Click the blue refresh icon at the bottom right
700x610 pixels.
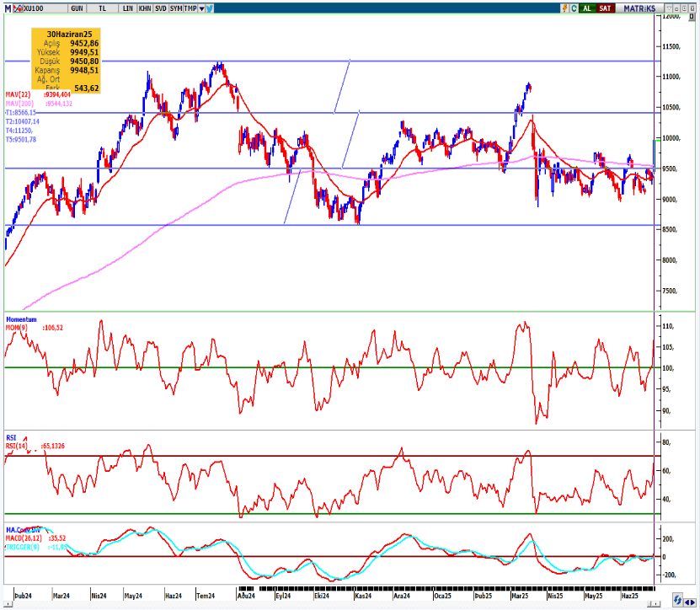coord(679,600)
